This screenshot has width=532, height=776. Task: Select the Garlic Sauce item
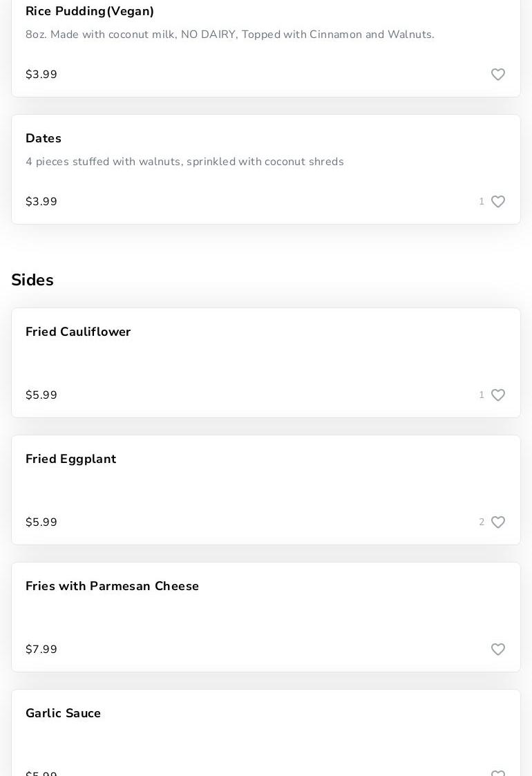pyautogui.click(x=64, y=714)
